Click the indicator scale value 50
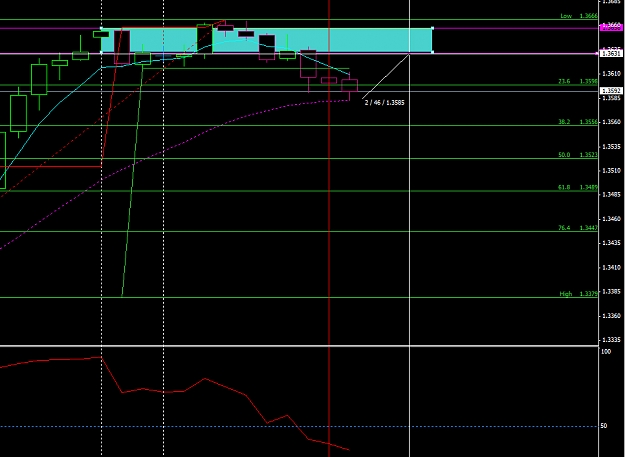625x457 pixels. tap(604, 426)
